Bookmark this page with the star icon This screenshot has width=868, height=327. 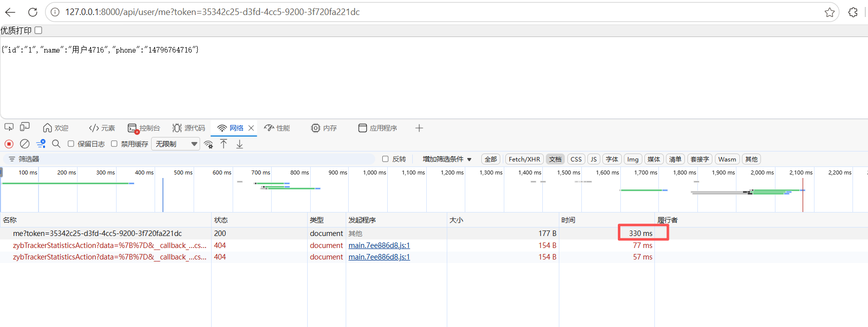pos(829,12)
